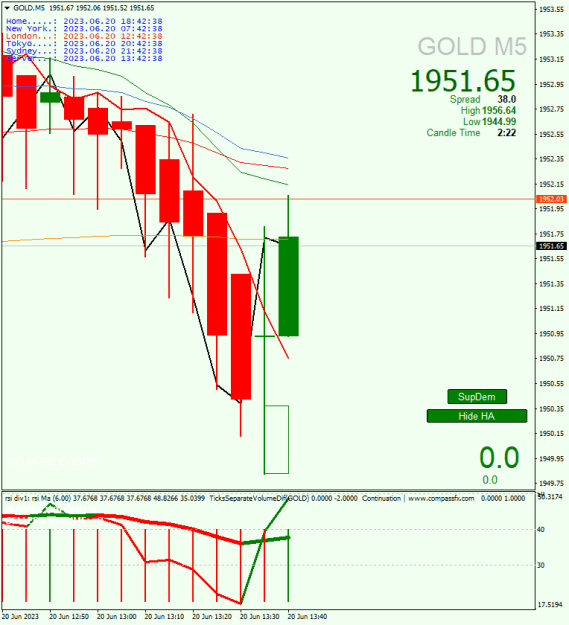
Task: Click the 17.5194 indicator axis value
Action: pos(551,605)
